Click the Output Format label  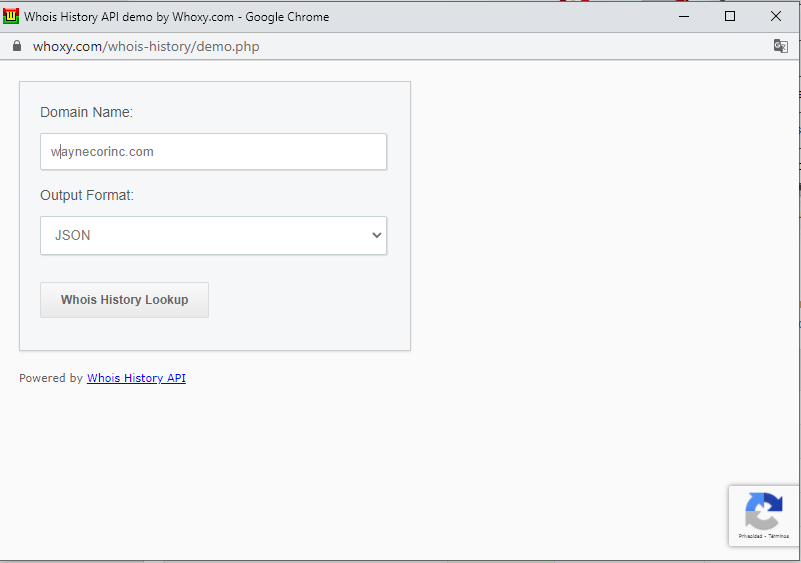pyautogui.click(x=87, y=195)
